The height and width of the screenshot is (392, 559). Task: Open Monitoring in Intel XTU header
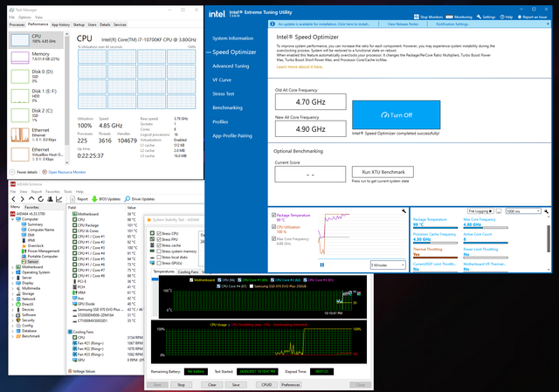tap(459, 17)
